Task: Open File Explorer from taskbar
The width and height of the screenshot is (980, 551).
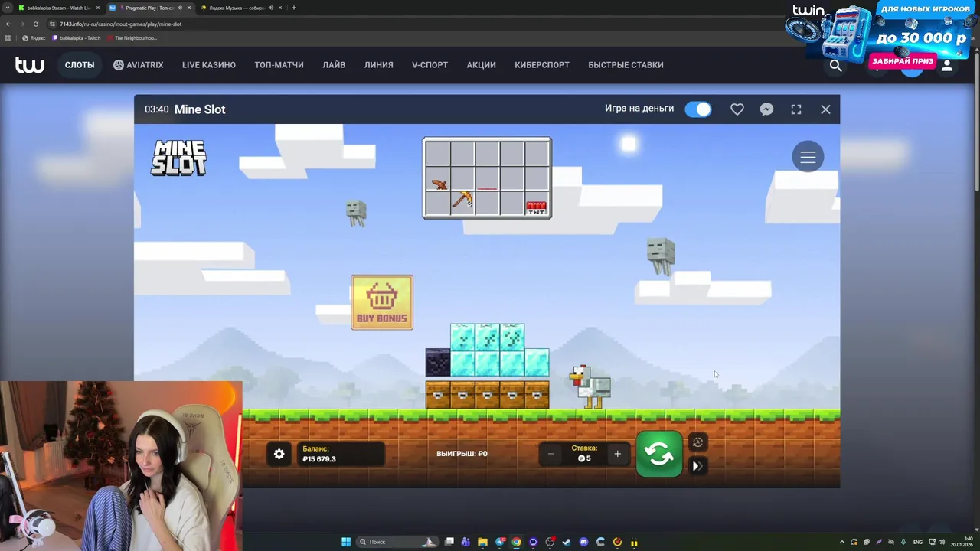Action: (x=483, y=542)
